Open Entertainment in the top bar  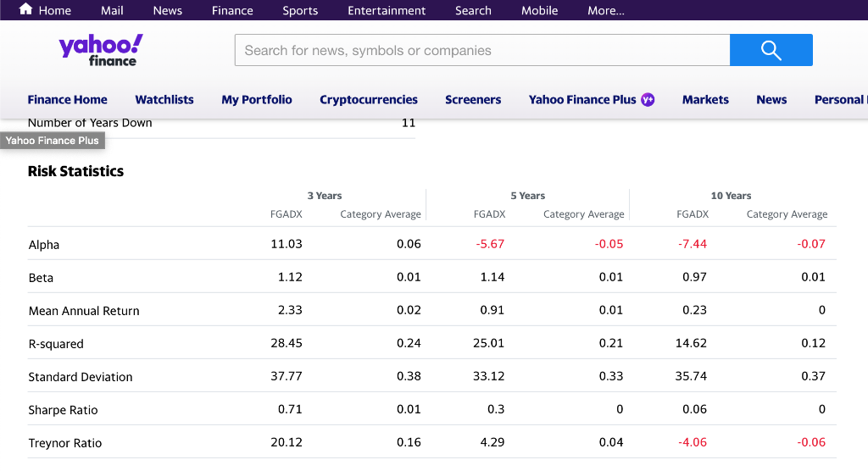click(x=387, y=10)
